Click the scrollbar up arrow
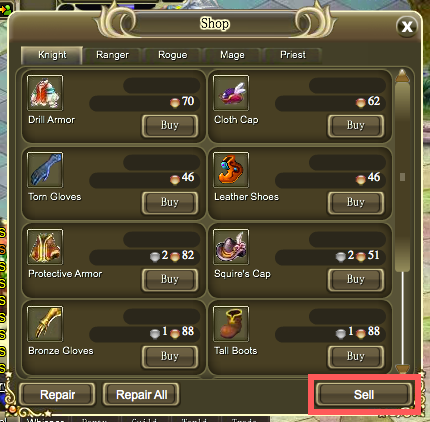The image size is (430, 422). point(402,75)
